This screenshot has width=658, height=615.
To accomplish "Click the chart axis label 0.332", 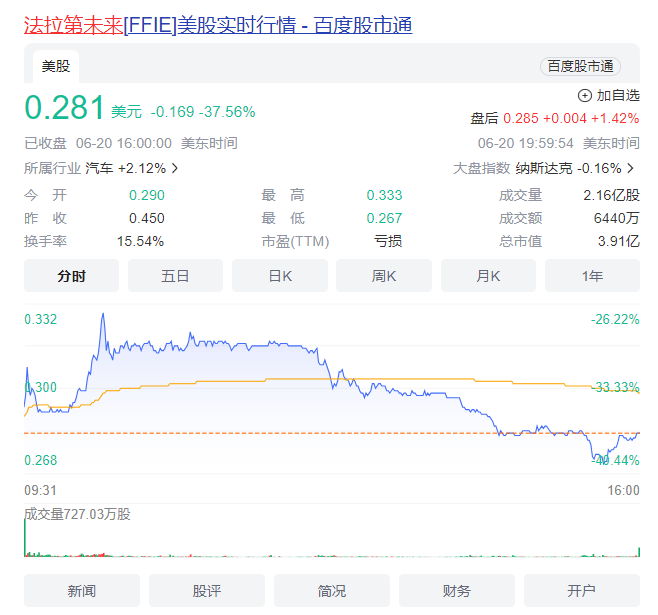I will click(40, 319).
